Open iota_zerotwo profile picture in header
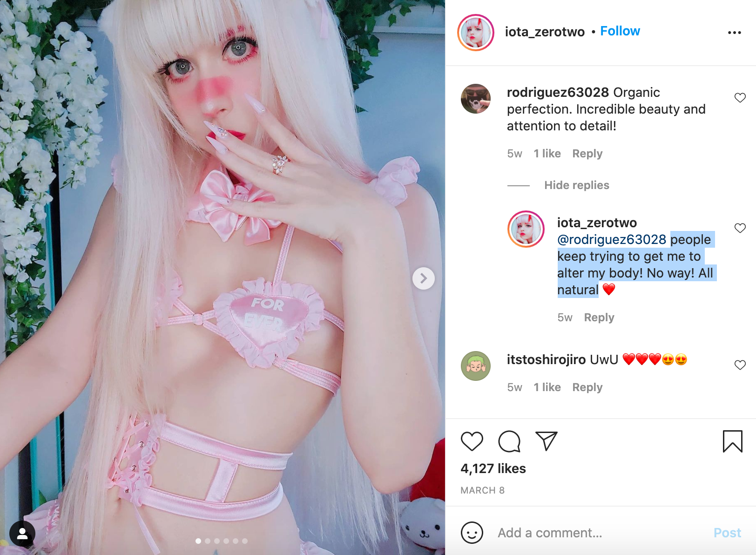The image size is (756, 555). (x=475, y=32)
